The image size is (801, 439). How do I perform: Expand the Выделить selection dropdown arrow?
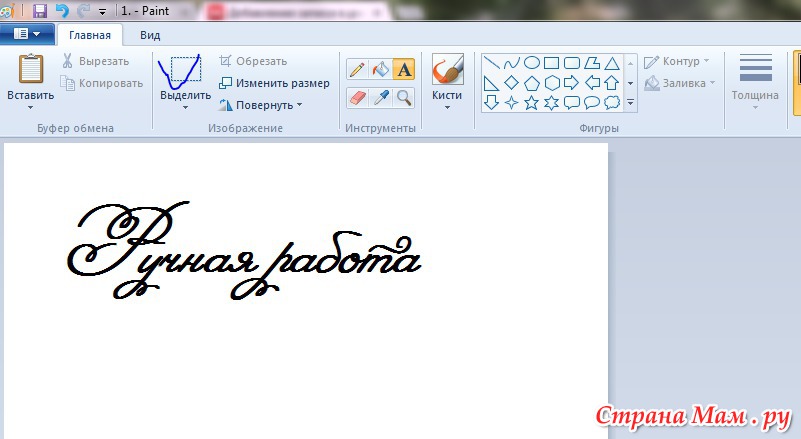click(x=185, y=107)
